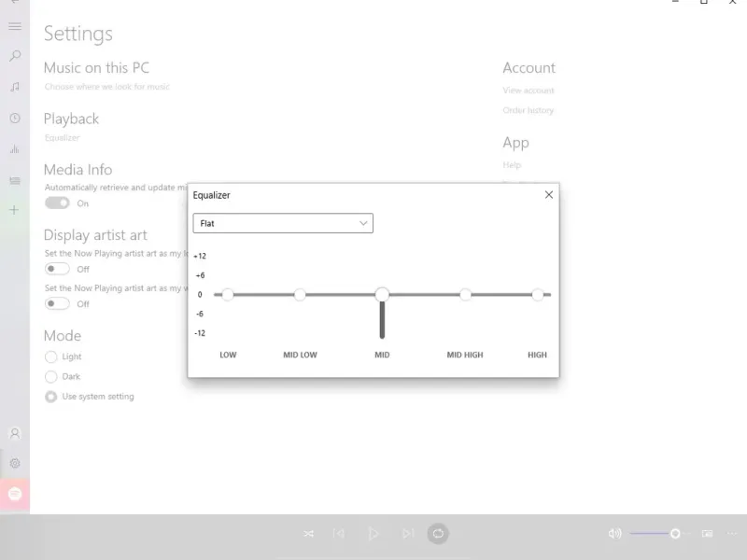This screenshot has width=747, height=560.
Task: Click the View account link
Action: [x=529, y=91]
